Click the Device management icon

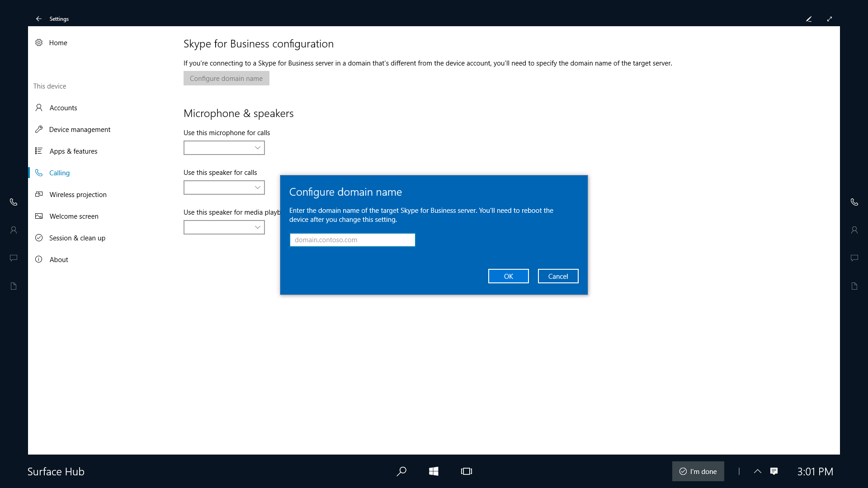coord(40,129)
